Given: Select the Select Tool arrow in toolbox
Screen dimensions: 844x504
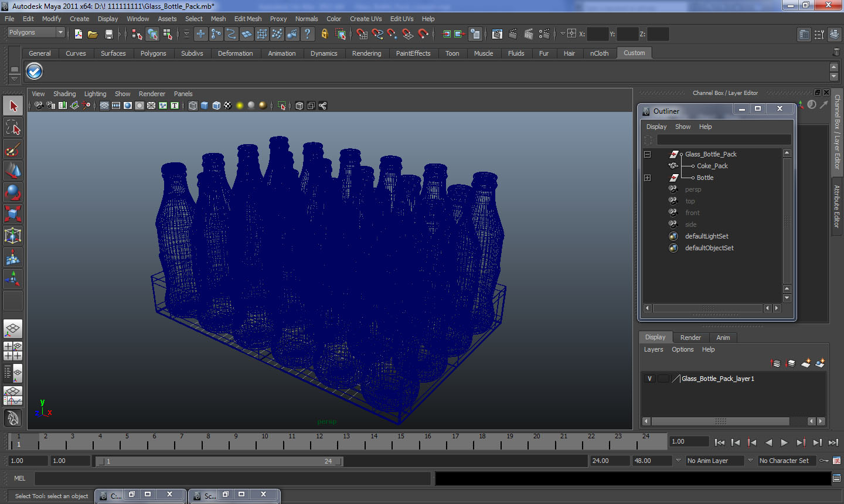Looking at the screenshot, I should coord(13,106).
